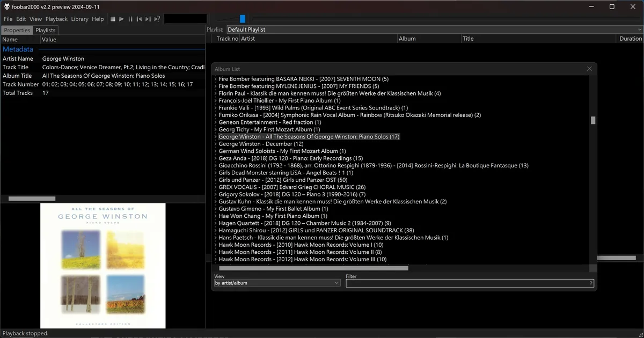Expand the Frankie Valli Wild Palms node
The width and height of the screenshot is (644, 338).
pos(216,108)
